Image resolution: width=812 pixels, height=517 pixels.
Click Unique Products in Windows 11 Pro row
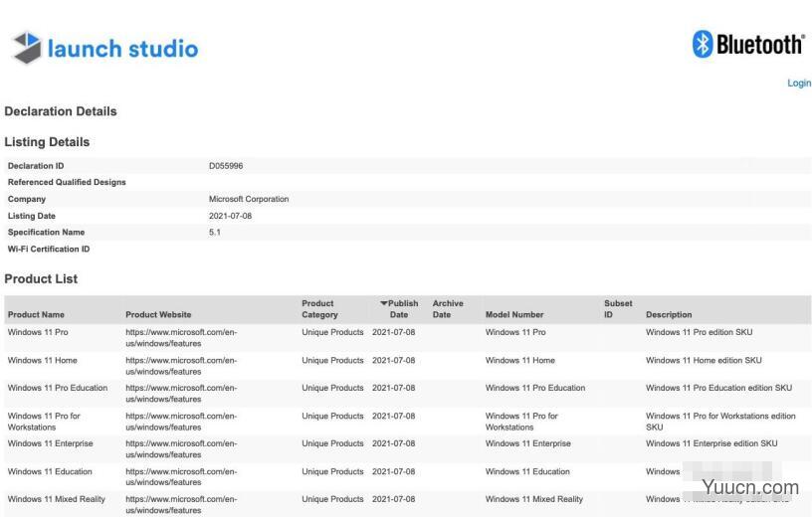coord(332,332)
